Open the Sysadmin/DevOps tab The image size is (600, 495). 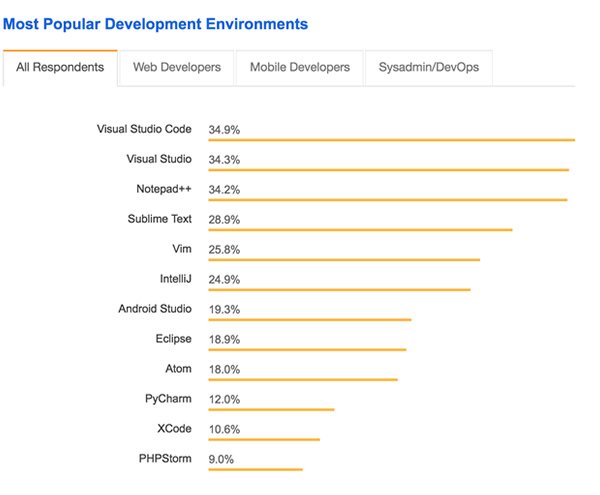[x=428, y=67]
